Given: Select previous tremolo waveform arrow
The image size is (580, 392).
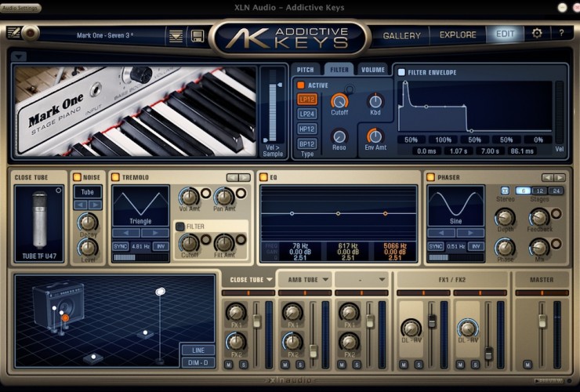Looking at the screenshot, I should click(126, 233).
